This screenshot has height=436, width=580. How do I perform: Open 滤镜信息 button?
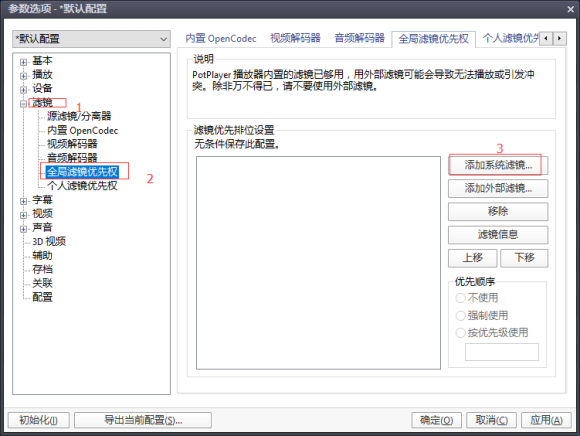[x=498, y=235]
